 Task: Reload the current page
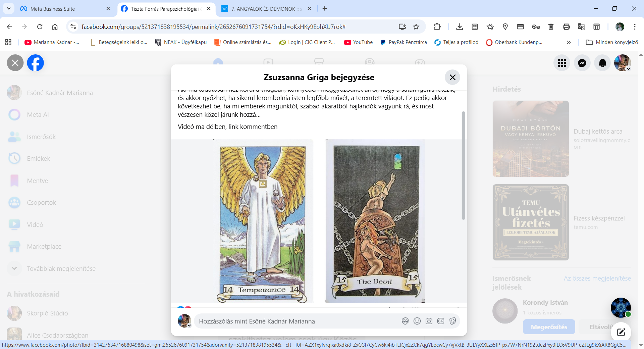tap(40, 27)
